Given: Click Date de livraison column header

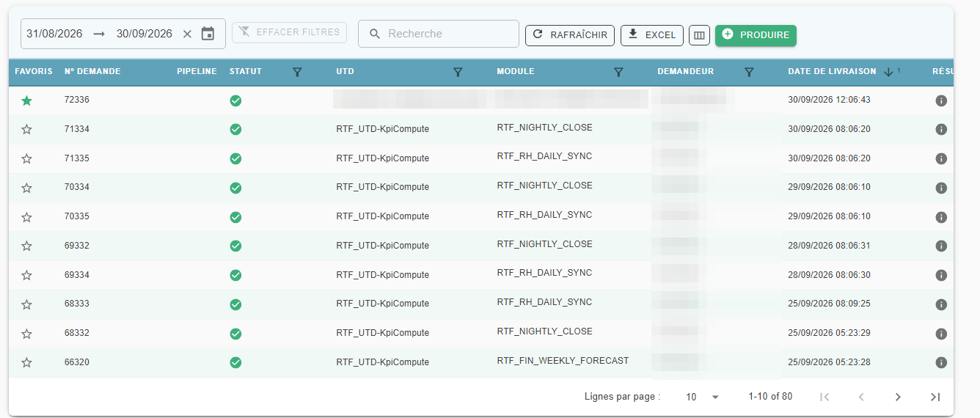Looking at the screenshot, I should (x=832, y=72).
